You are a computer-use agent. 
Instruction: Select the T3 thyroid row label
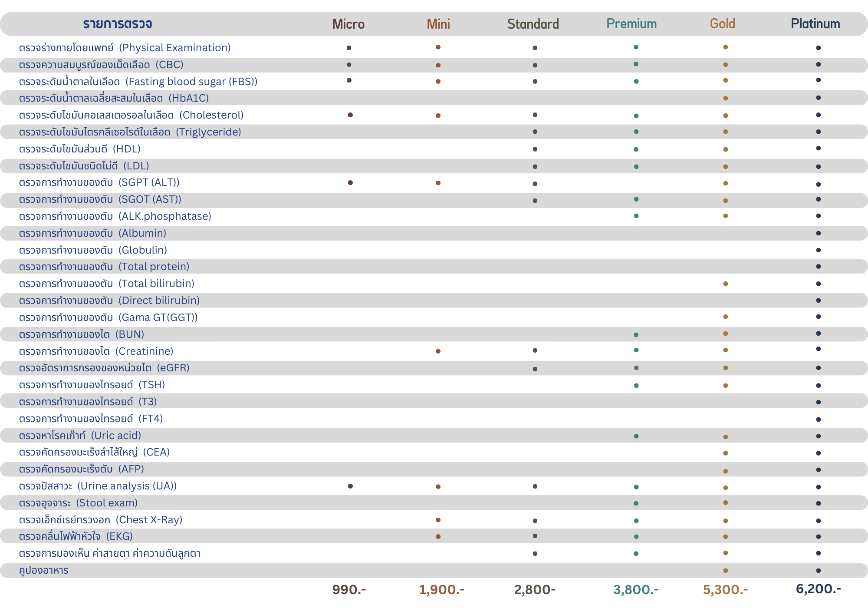coord(88,402)
